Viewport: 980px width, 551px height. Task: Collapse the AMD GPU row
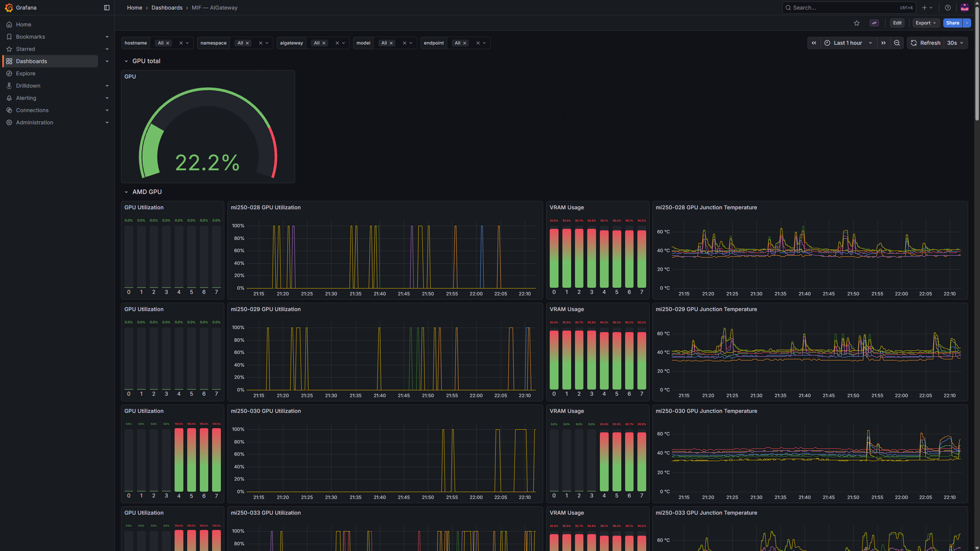pyautogui.click(x=126, y=192)
